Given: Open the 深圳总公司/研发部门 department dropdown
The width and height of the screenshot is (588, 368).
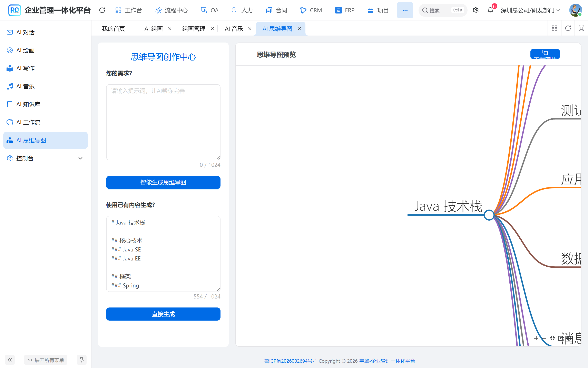Looking at the screenshot, I should [x=530, y=10].
